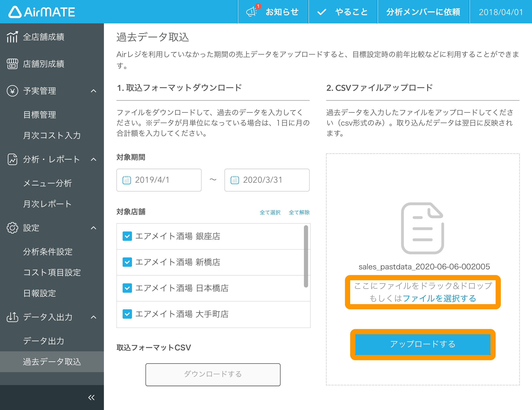Click the 2020/3/31 end date field
Viewport: 532px width, 410px height.
click(267, 180)
